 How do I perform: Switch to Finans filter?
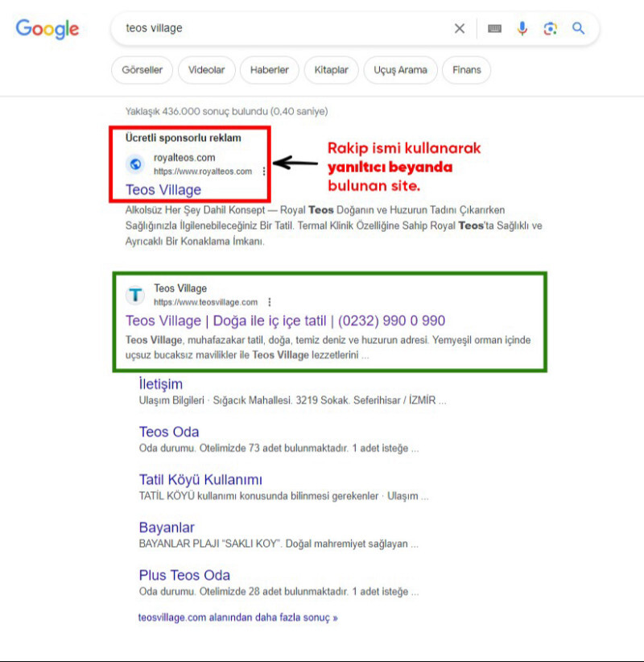click(x=466, y=69)
